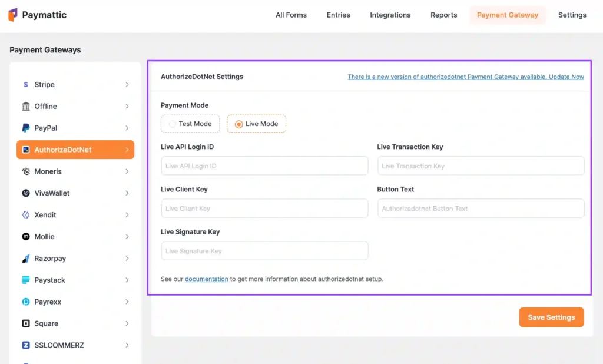Click the Moneris swirl icon
Viewport: 603px width, 364px height.
click(x=26, y=171)
